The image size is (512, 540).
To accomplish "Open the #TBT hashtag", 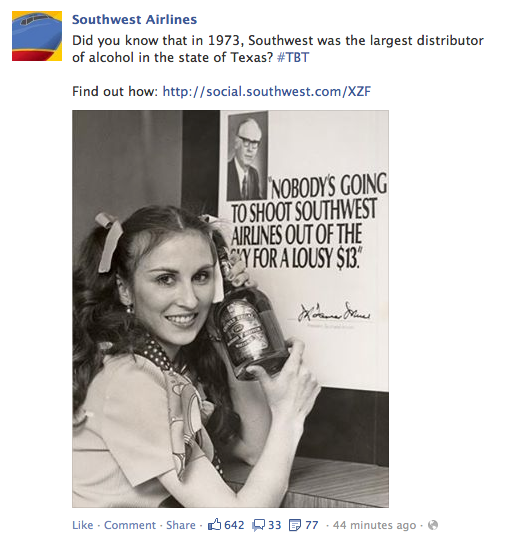I will pos(293,57).
